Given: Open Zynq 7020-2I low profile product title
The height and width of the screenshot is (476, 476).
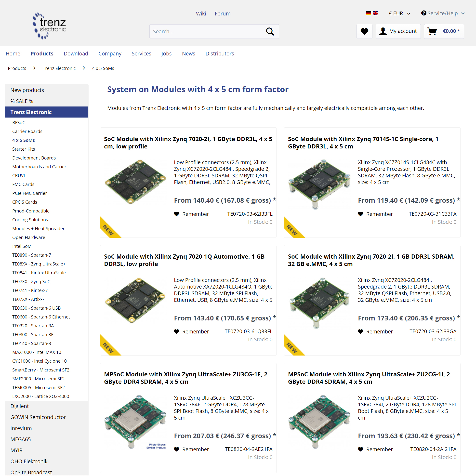Looking at the screenshot, I should tap(188, 143).
